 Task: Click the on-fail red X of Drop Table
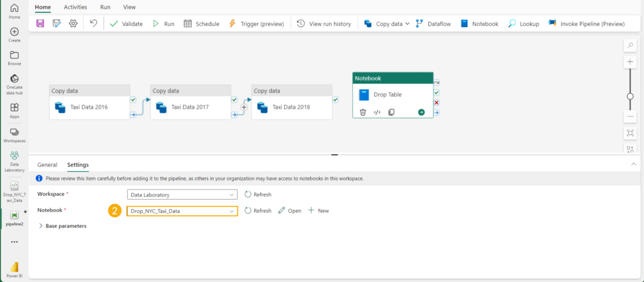[x=436, y=103]
